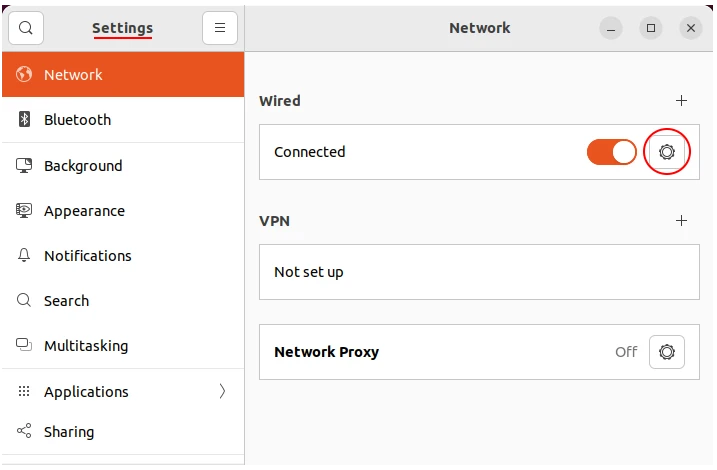The image size is (717, 470).
Task: Go to Background settings
Action: (x=83, y=166)
